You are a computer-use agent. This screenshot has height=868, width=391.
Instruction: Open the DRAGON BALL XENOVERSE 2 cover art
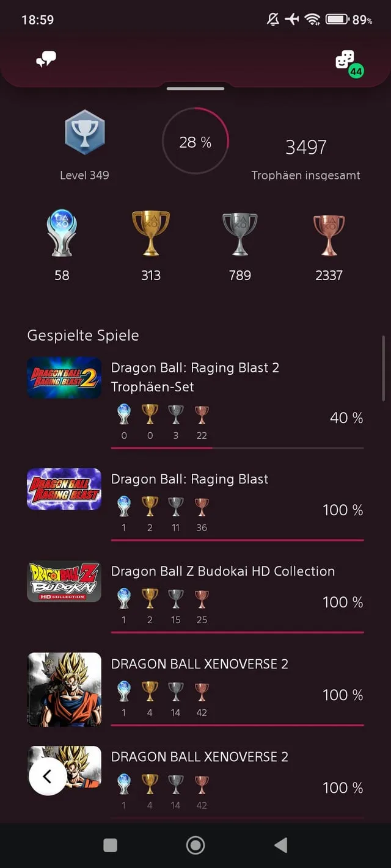pyautogui.click(x=64, y=689)
